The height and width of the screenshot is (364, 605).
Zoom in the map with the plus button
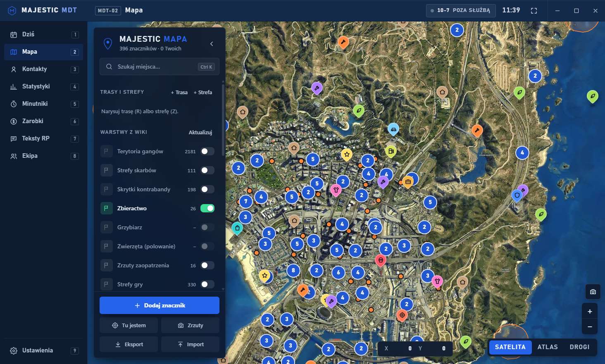pos(590,311)
